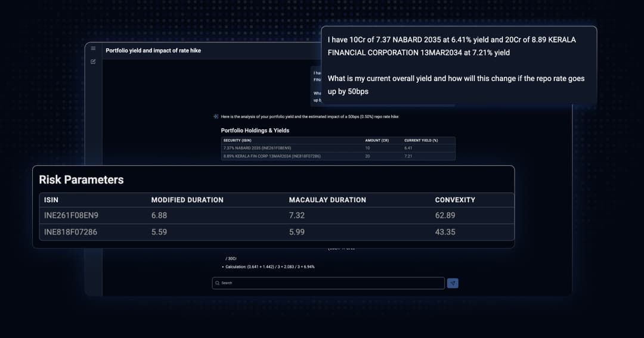644x338 pixels.
Task: Click the 62.89 convexity value
Action: coord(445,215)
